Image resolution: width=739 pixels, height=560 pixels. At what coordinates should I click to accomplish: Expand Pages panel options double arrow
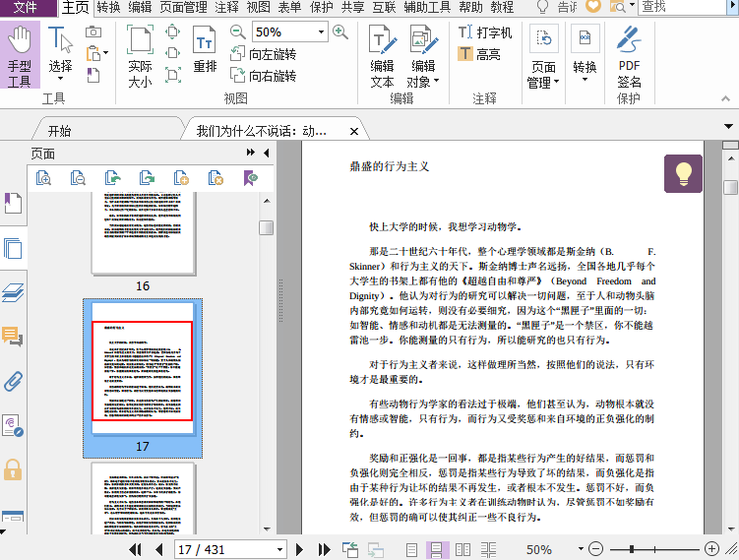point(251,153)
